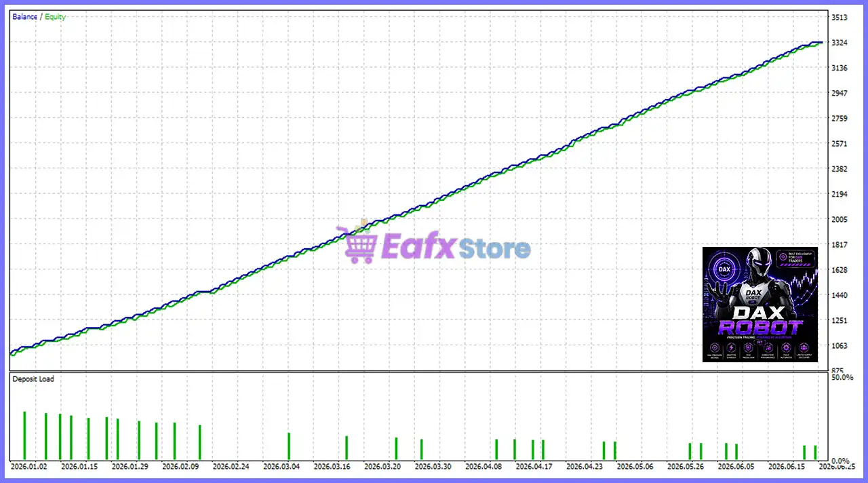Select the 875 axis value
The image size is (868, 483).
point(838,371)
